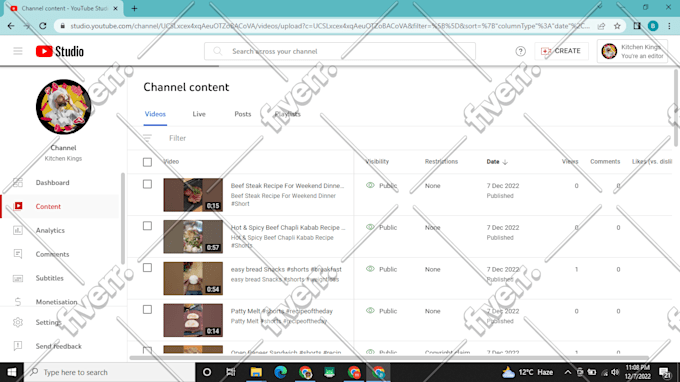This screenshot has height=382, width=680.
Task: Click the filter lines icon
Action: click(147, 138)
